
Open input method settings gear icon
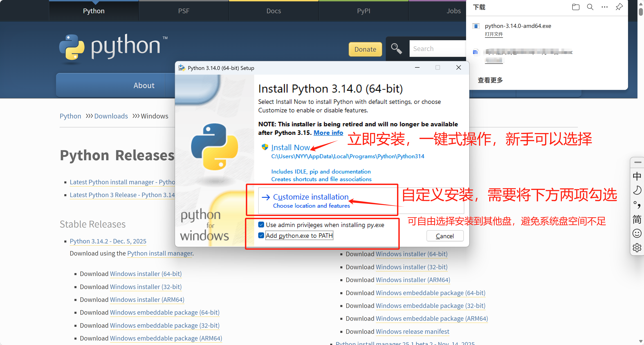coord(637,248)
